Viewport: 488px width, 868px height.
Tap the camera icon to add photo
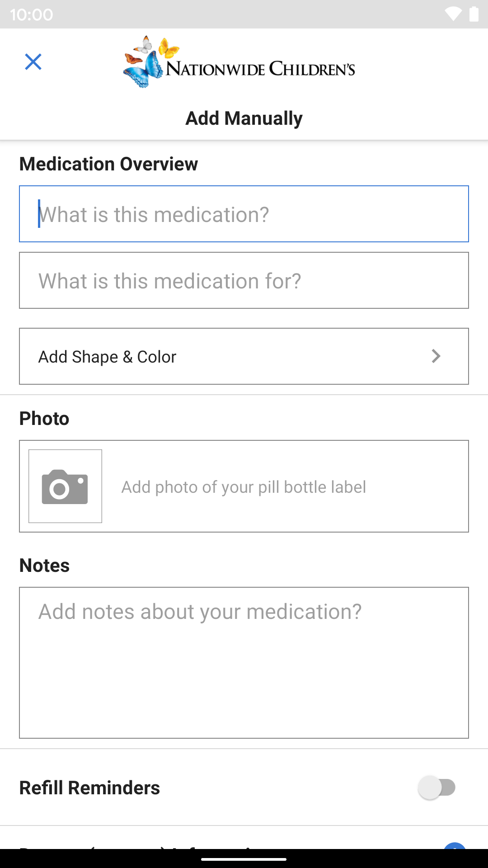(x=65, y=486)
